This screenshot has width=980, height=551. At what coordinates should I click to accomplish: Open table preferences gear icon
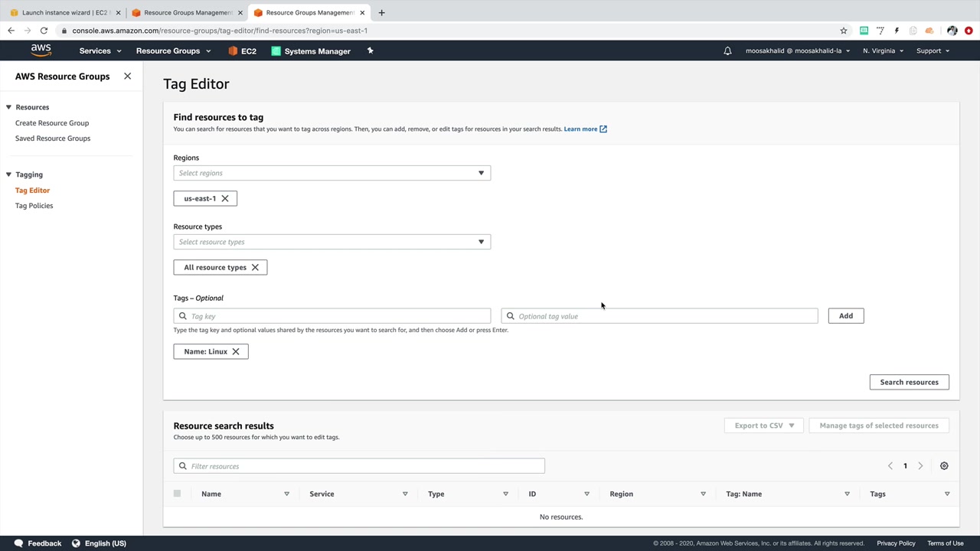944,466
